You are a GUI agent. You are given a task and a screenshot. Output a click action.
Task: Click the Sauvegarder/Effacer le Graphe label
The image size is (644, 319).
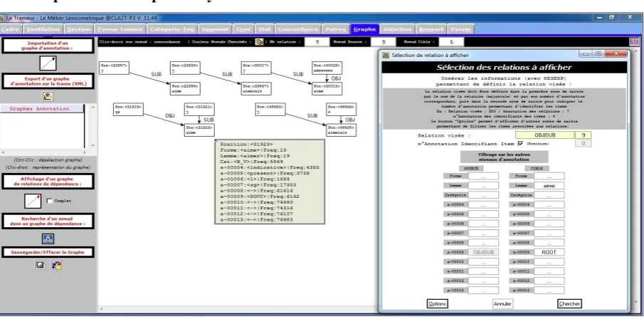click(48, 252)
